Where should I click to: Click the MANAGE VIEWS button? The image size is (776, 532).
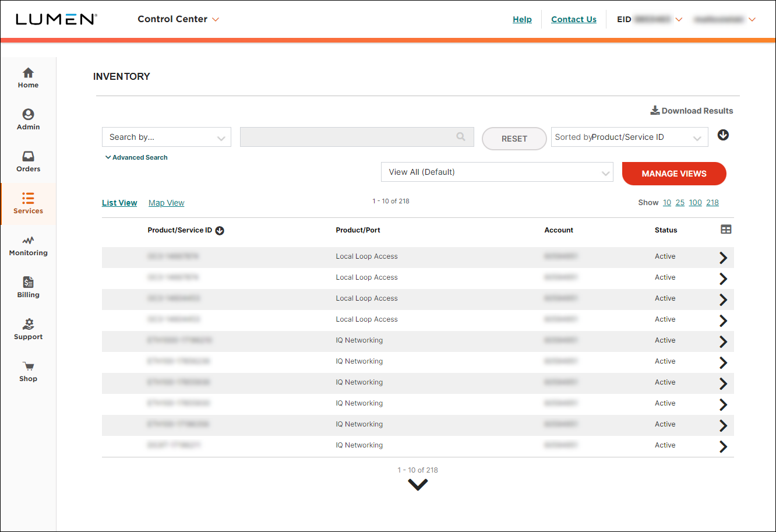pos(674,174)
